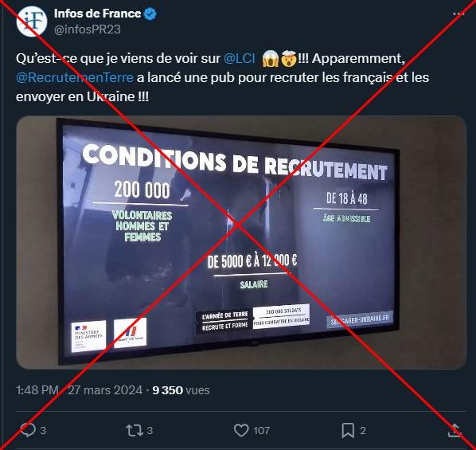Click the 9 350 vues count
Image resolution: width=476 pixels, height=450 pixels.
[x=181, y=389]
